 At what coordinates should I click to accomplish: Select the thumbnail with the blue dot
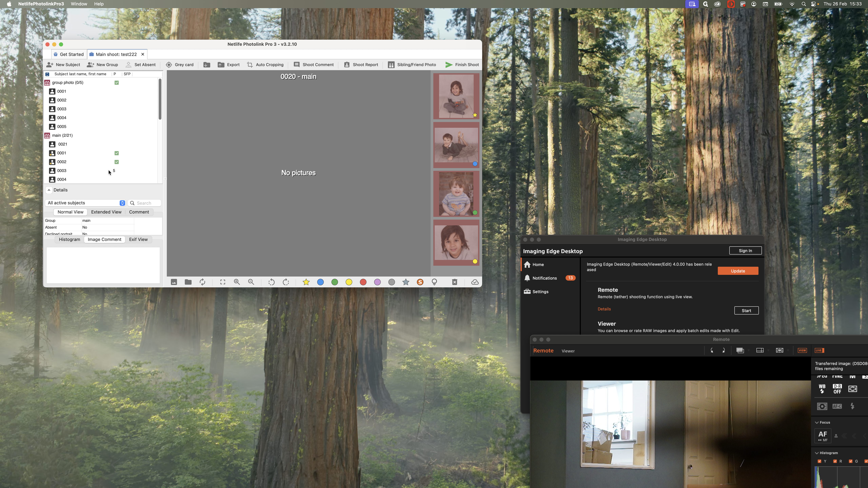tap(456, 145)
